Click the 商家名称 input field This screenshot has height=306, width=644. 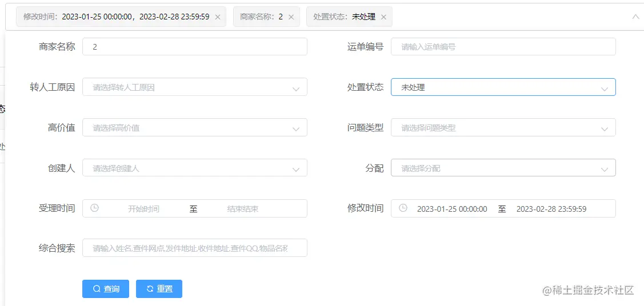[x=195, y=47]
